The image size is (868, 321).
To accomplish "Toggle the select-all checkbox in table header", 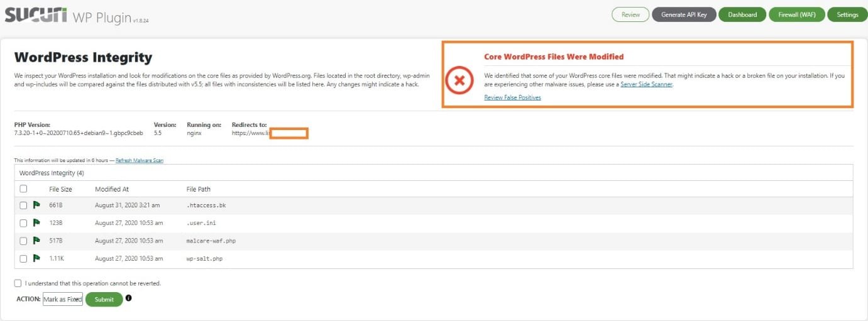I will click(x=23, y=188).
